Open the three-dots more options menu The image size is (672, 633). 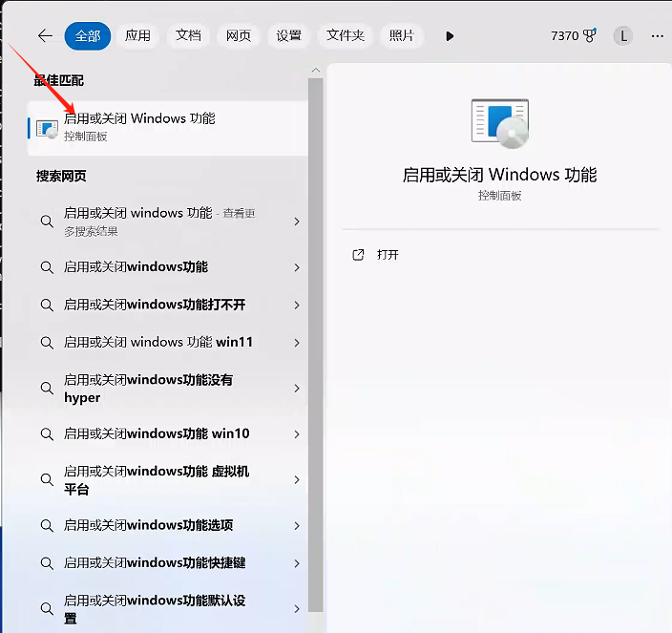pyautogui.click(x=658, y=36)
